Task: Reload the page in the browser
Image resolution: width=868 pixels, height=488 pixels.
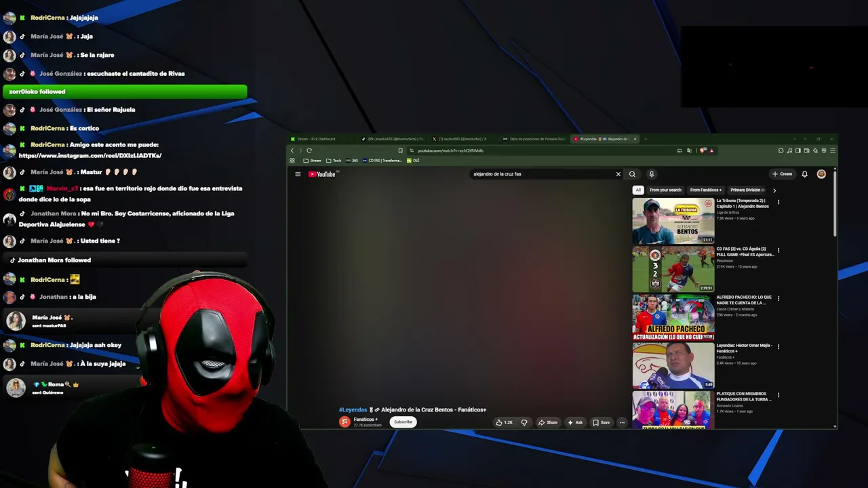Action: [309, 150]
